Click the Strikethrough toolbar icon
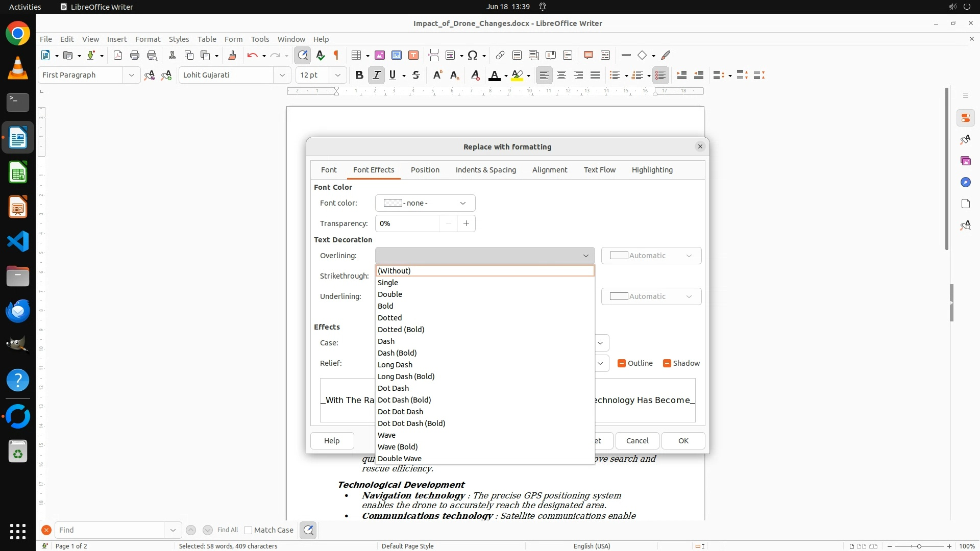Viewport: 980px width, 551px height. (416, 76)
